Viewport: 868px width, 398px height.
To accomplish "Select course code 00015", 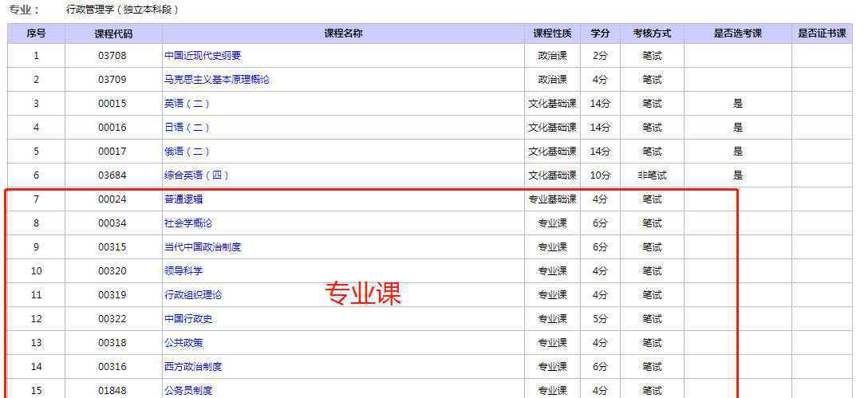I will click(112, 104).
